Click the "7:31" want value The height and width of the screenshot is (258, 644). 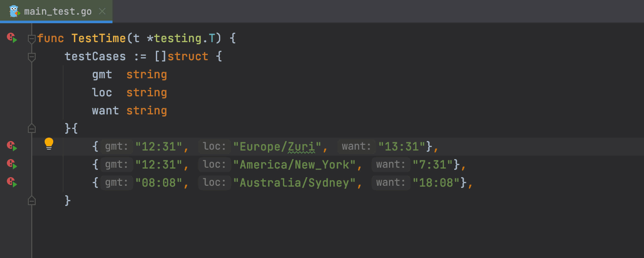pos(433,165)
